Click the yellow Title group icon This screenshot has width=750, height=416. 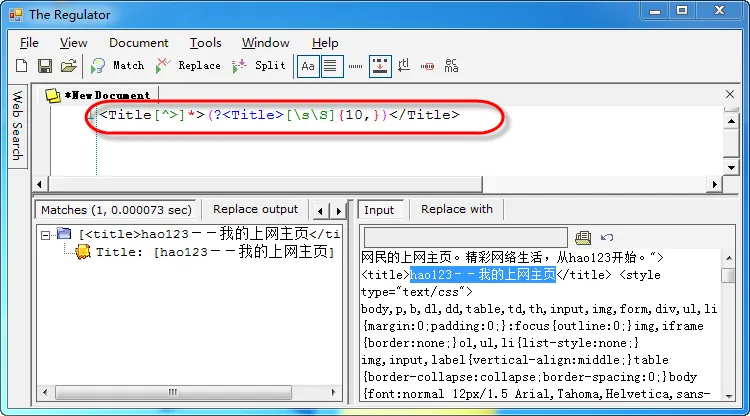[x=83, y=252]
